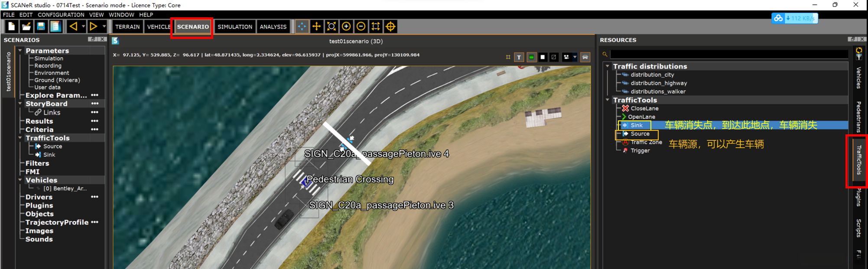Click the magnifier icon in Resources search
The width and height of the screenshot is (868, 269).
(605, 54)
